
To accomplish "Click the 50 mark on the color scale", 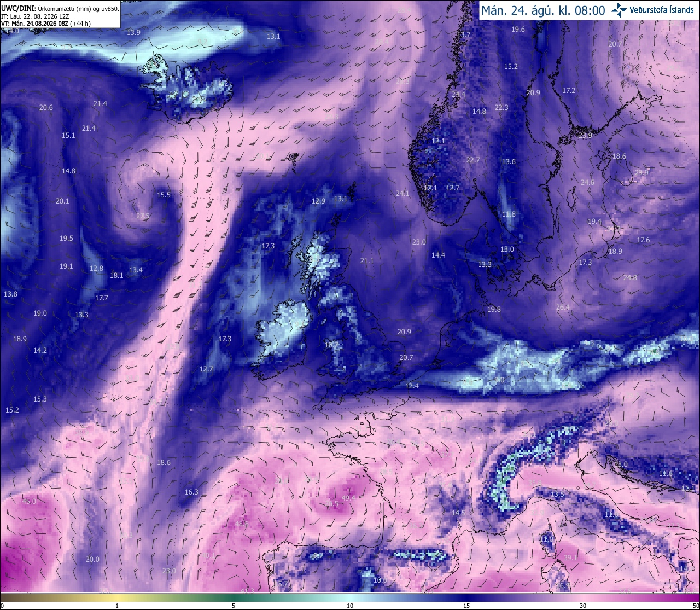I will tap(696, 606).
